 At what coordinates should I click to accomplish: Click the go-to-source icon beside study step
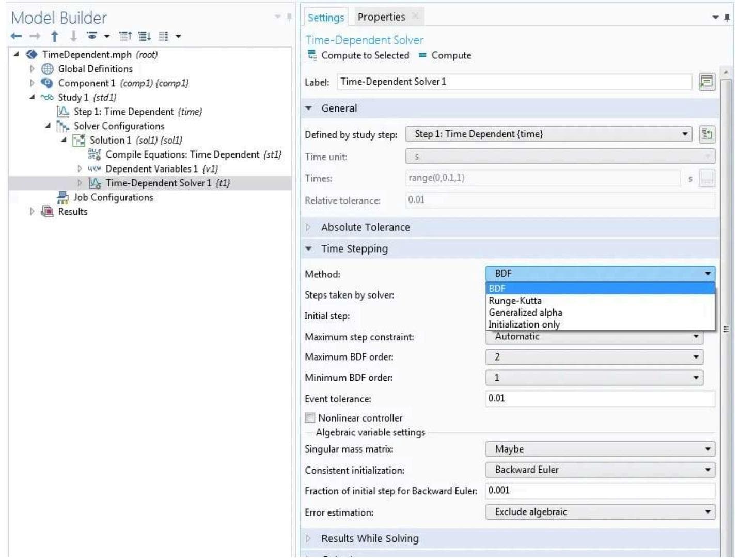coord(706,134)
